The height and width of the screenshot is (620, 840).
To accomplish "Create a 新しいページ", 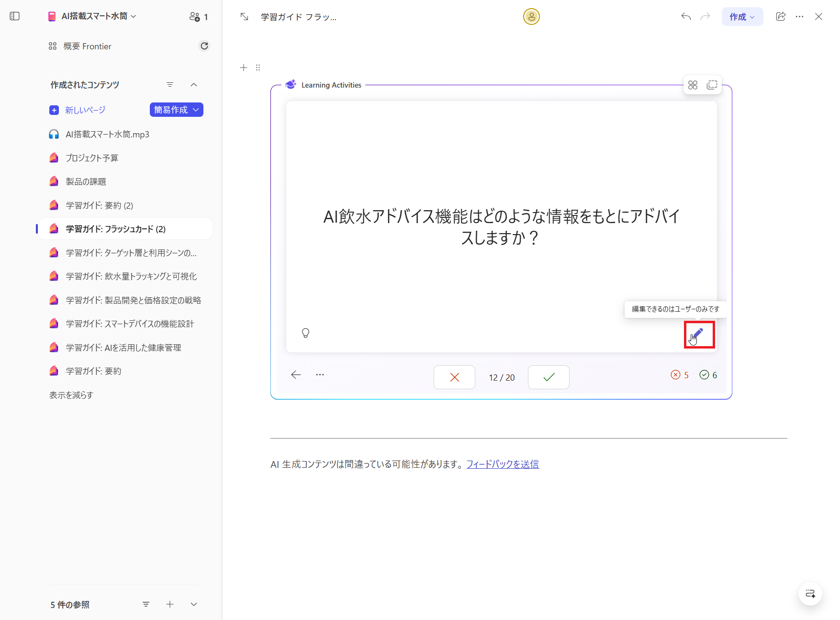I will point(84,110).
